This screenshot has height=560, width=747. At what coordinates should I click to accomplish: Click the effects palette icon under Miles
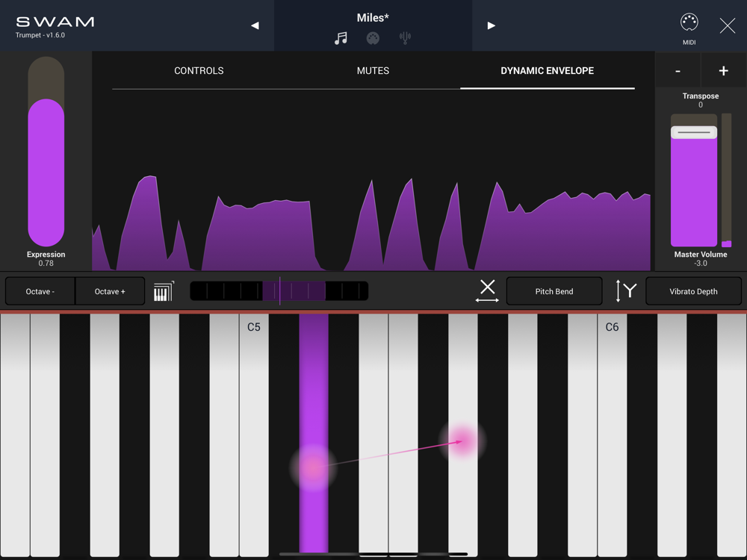pos(373,38)
